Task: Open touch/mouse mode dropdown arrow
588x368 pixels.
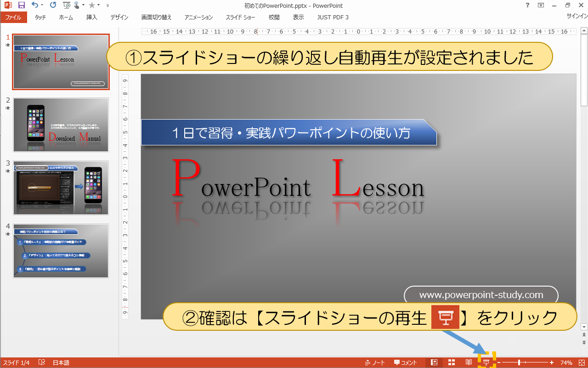Action: click(x=83, y=6)
